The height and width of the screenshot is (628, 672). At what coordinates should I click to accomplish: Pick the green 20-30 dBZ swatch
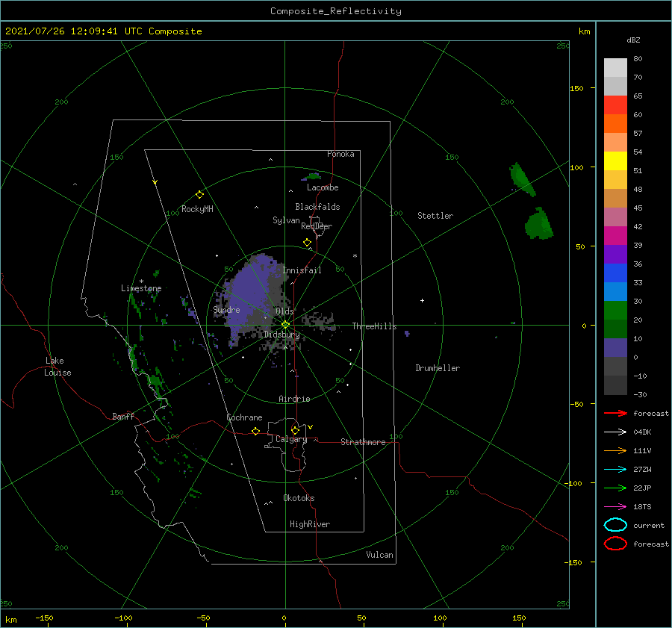pos(615,311)
